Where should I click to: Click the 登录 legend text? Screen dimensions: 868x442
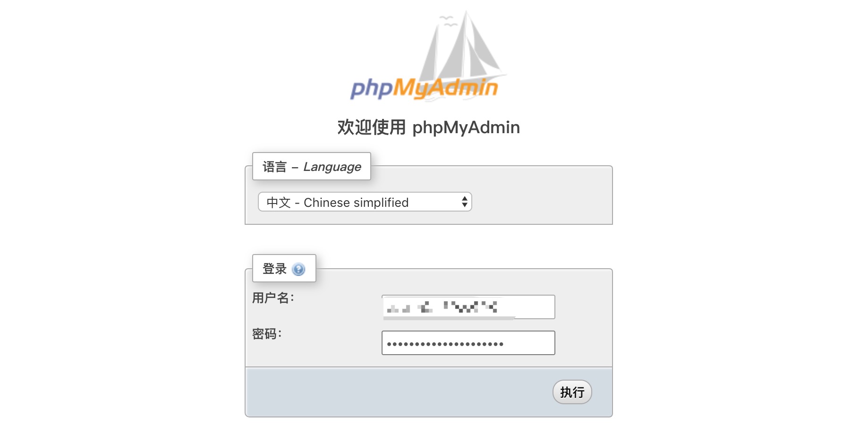pos(274,269)
